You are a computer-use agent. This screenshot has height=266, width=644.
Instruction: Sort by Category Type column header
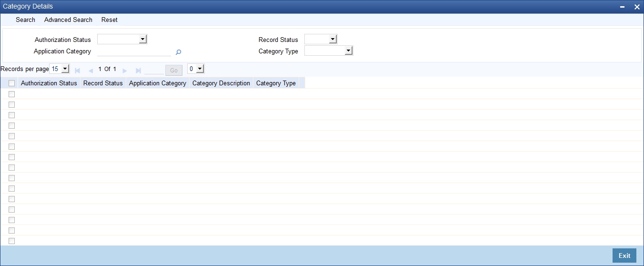tap(276, 83)
